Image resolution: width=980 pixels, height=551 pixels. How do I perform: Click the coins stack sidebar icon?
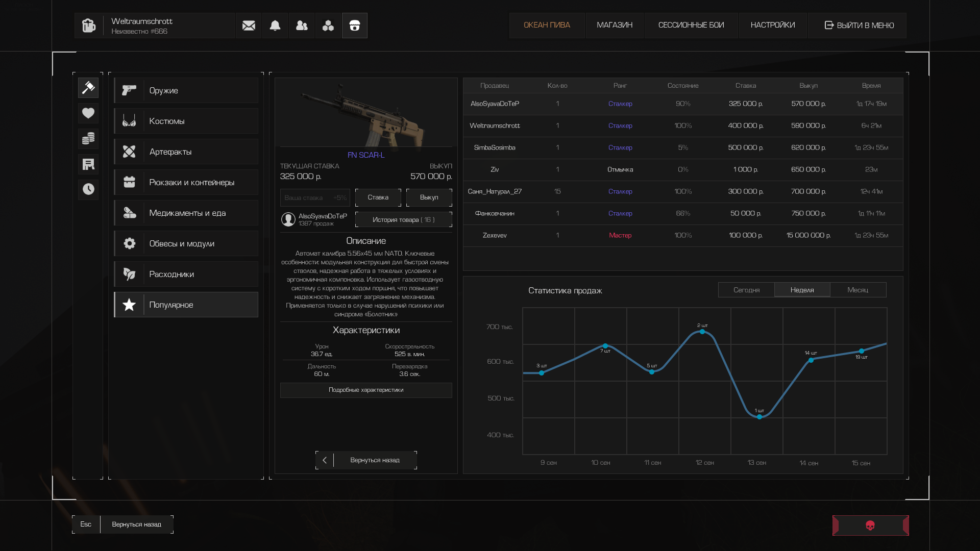point(88,138)
